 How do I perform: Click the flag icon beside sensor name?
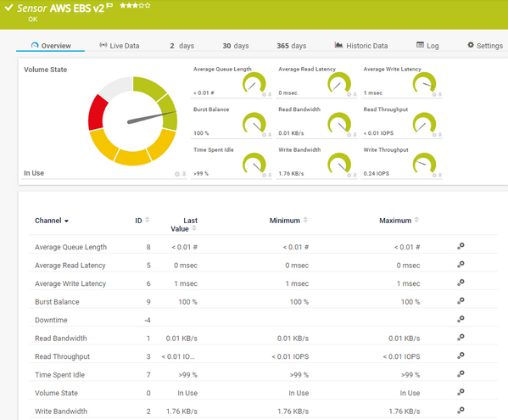110,5
